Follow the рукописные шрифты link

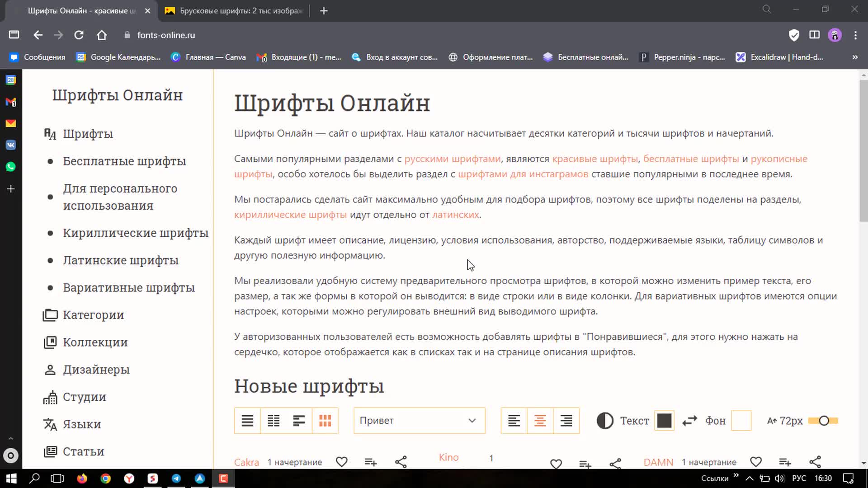[x=778, y=159]
